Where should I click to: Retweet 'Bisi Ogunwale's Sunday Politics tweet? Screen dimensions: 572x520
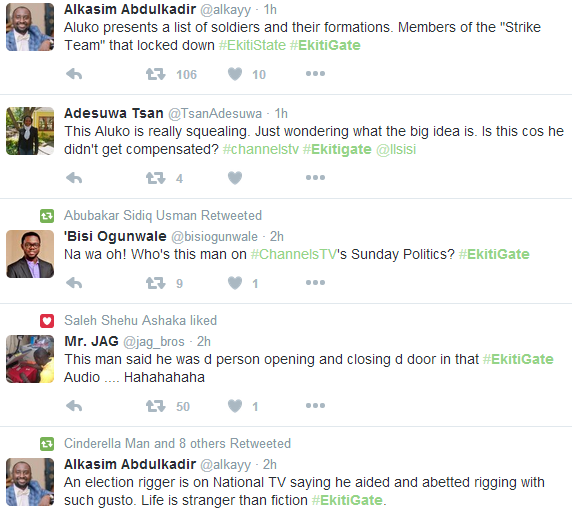156,283
